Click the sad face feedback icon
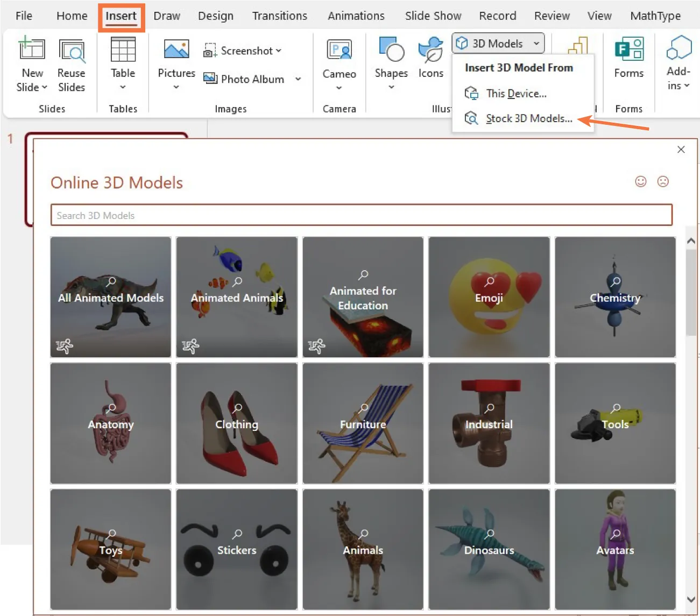 coord(663,182)
